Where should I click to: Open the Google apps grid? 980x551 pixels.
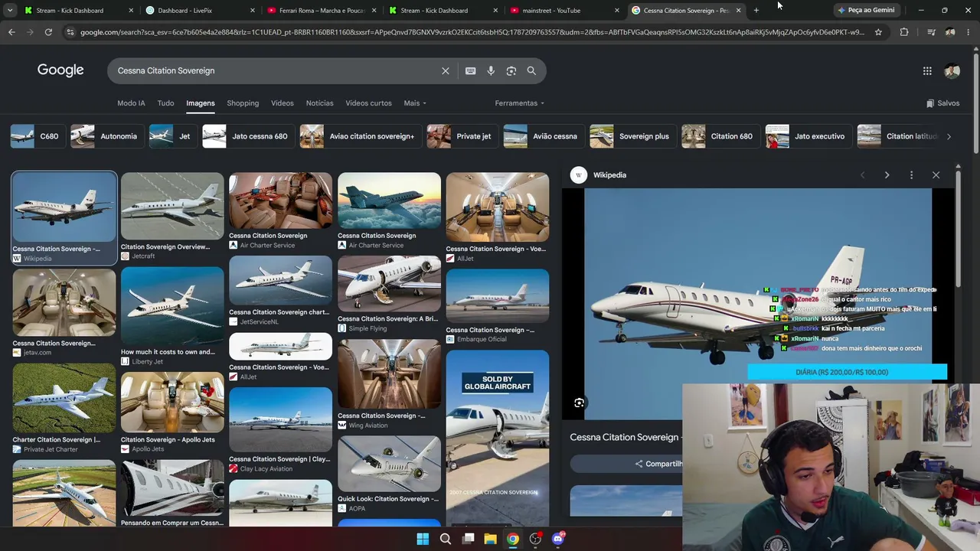click(927, 71)
